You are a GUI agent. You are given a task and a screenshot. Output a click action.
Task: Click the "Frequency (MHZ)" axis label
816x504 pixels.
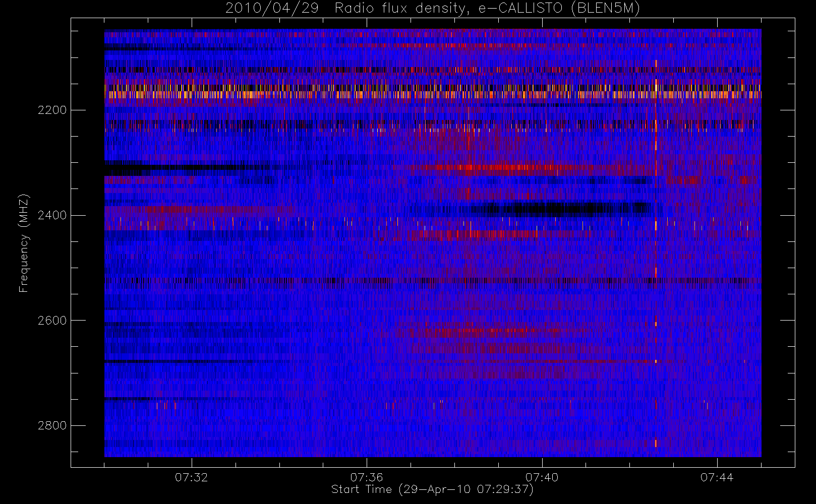point(24,243)
